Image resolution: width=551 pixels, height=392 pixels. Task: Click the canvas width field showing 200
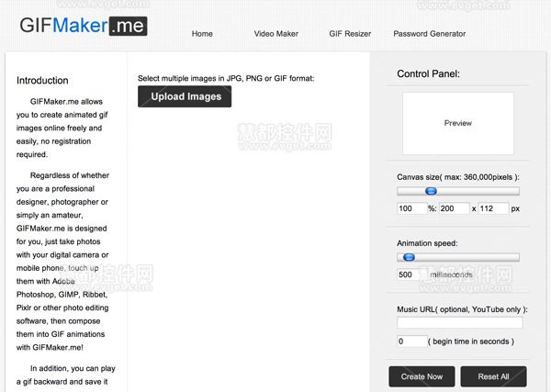[454, 208]
